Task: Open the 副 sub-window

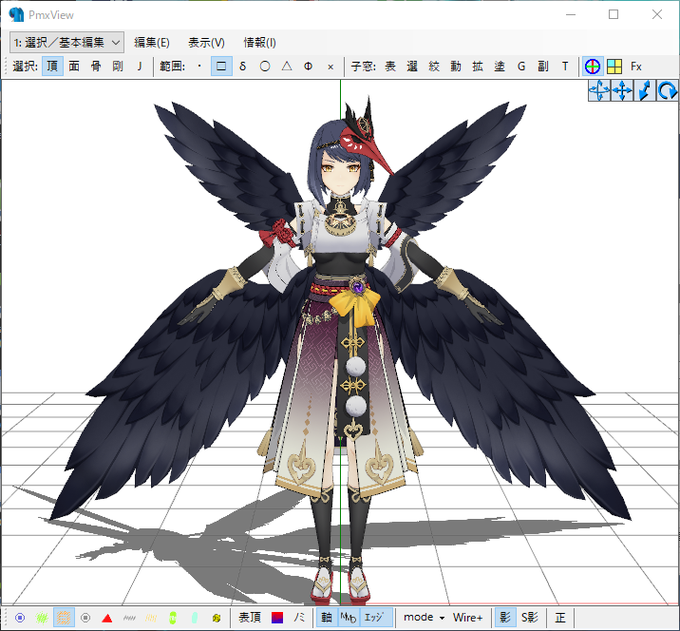Action: [543, 66]
